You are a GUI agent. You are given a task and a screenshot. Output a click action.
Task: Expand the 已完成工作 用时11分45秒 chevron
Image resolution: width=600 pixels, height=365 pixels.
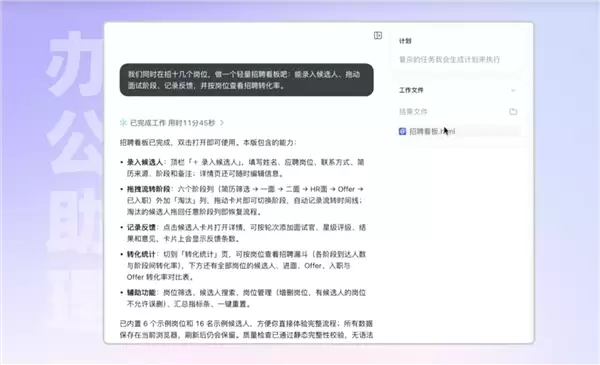pos(222,123)
